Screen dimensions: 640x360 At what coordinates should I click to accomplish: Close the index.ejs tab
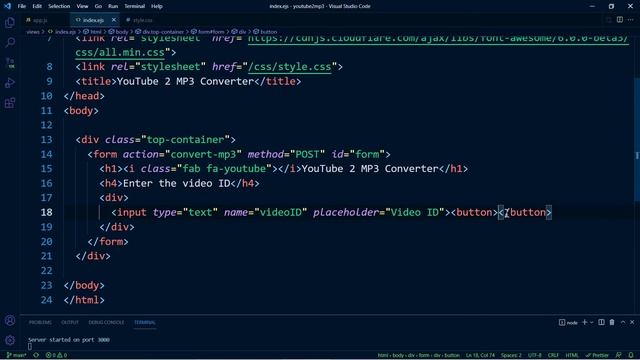click(114, 20)
